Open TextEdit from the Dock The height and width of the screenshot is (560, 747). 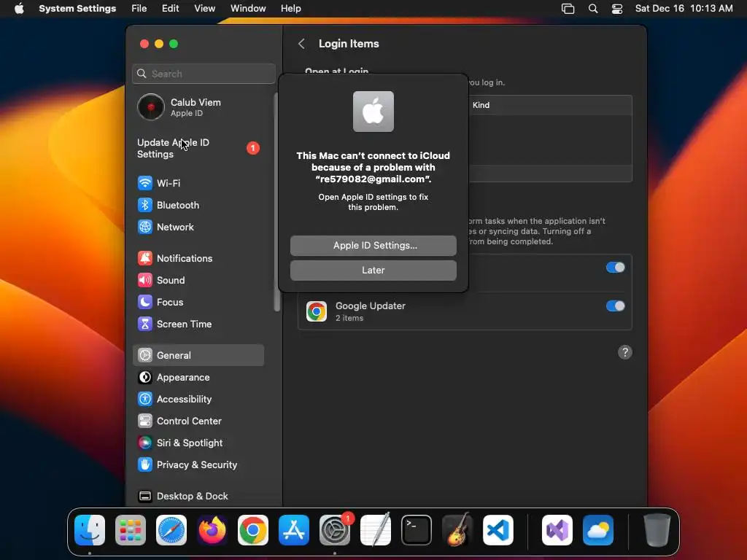376,530
